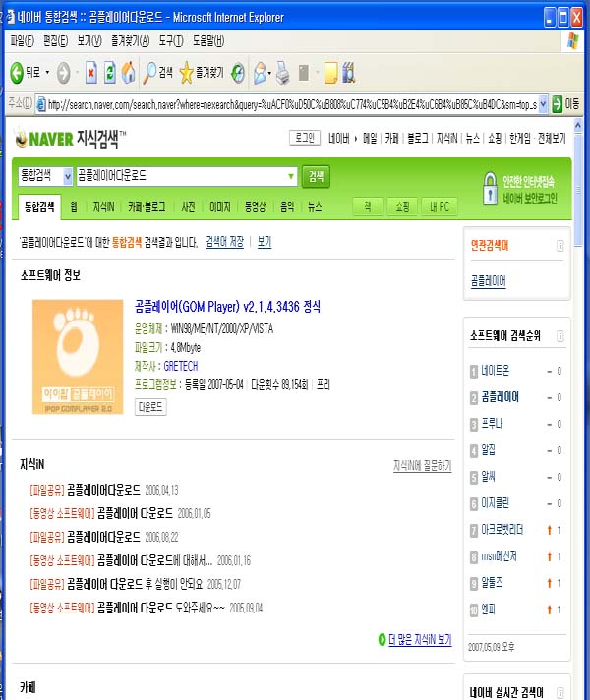Open the 곰플레이어 related search link
The width and height of the screenshot is (590, 700).
coord(488,281)
